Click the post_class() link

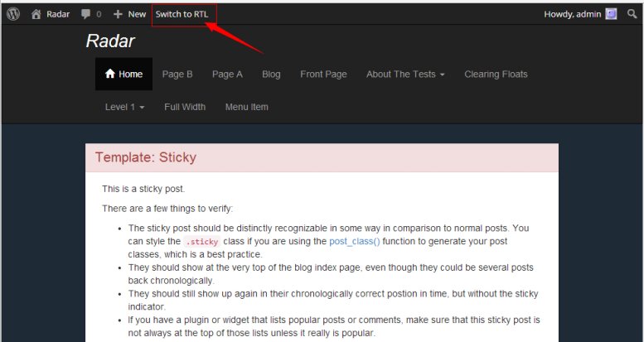tap(354, 241)
